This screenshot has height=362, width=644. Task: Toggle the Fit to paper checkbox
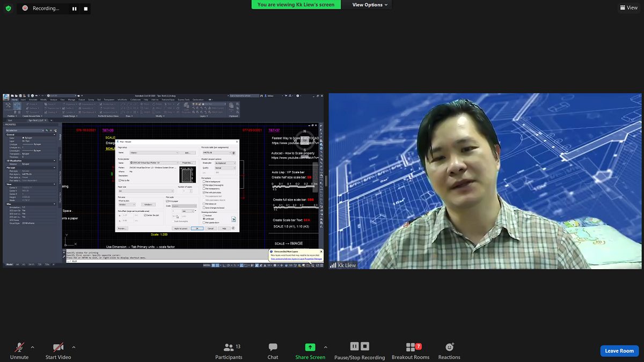tap(167, 201)
